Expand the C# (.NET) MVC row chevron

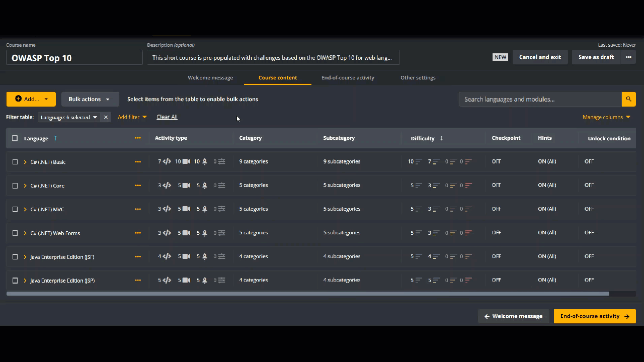click(25, 209)
